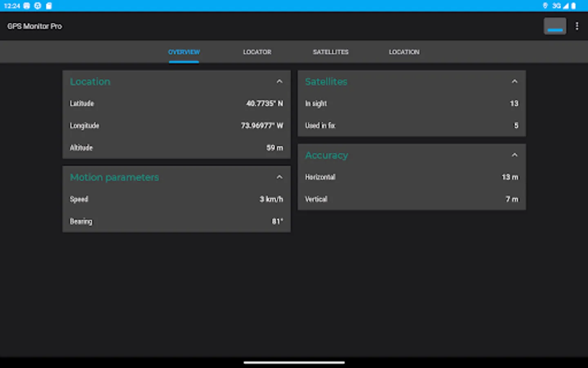588x368 pixels.
Task: Click the Vertical label
Action: click(316, 199)
